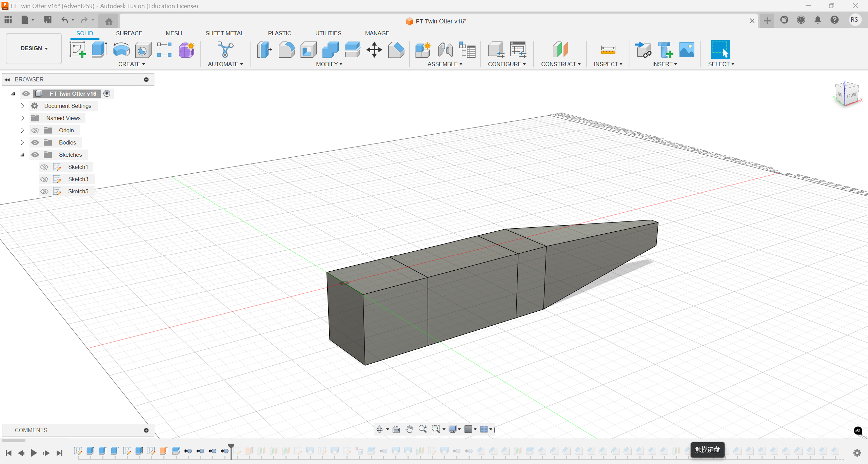This screenshot has width=868, height=464.
Task: Expand the Bodies folder
Action: 22,142
